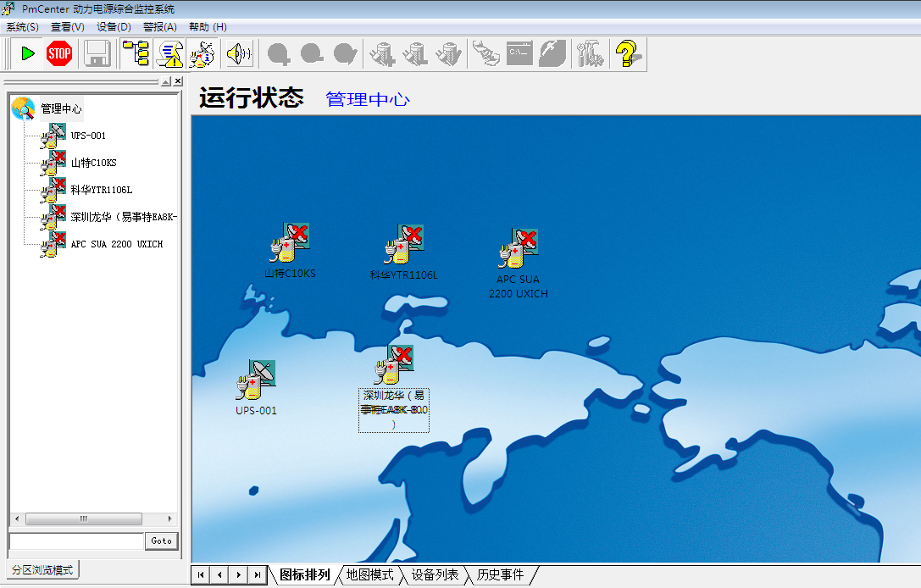
Task: Click the up-arrow button on the tree panel header
Action: (x=166, y=81)
